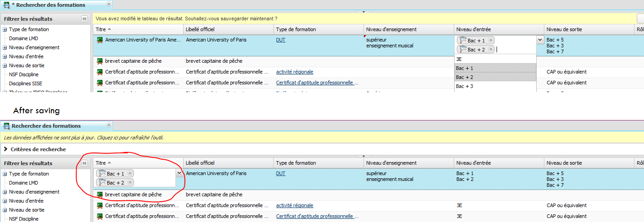
Task: Collapse filter panel below Critères de recherche
Action: [84, 163]
